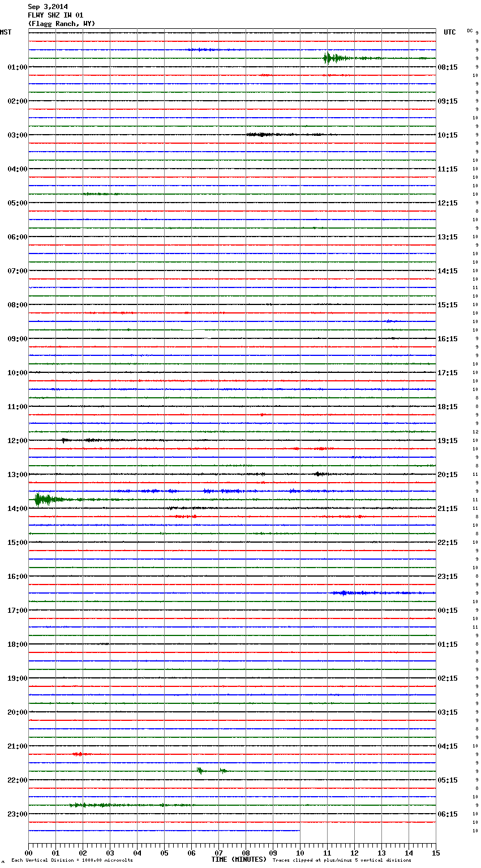This screenshot has width=481, height=868.
Task: Click the 18:00 MST time label
Action: (18, 644)
